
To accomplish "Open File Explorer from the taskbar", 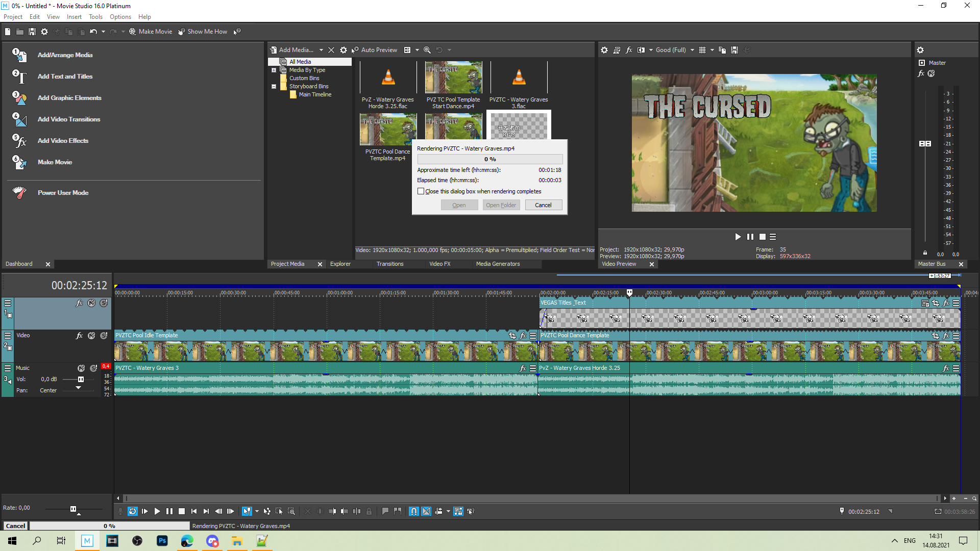I will (237, 541).
